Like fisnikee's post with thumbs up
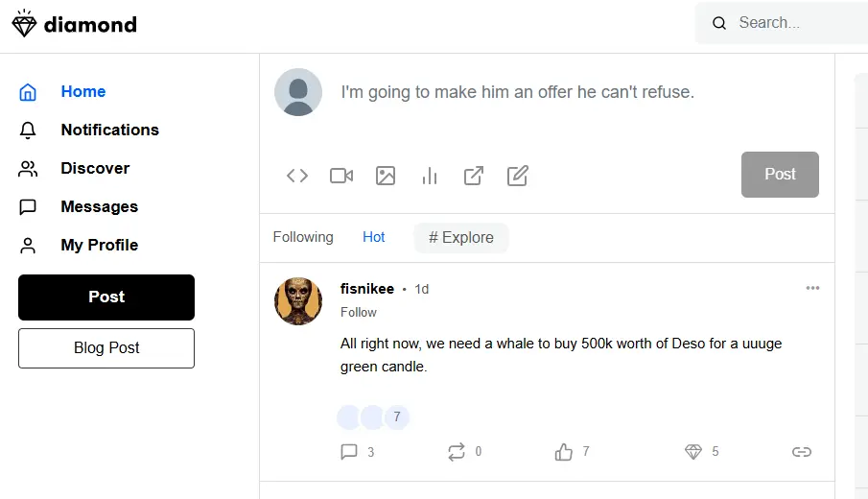 (x=564, y=452)
